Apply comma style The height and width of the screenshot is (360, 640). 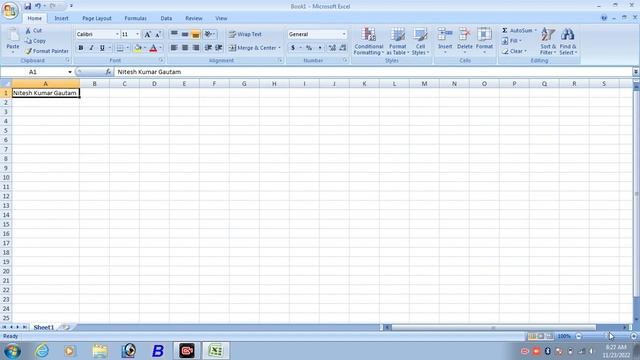320,48
